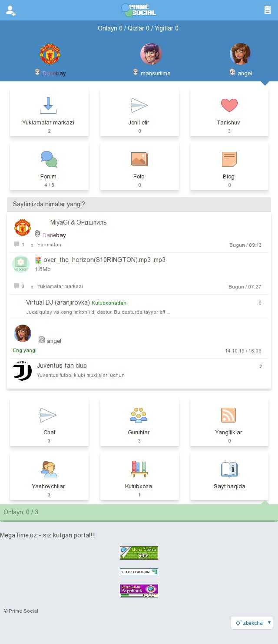Open Sayt haqida info book tile

(x=229, y=476)
